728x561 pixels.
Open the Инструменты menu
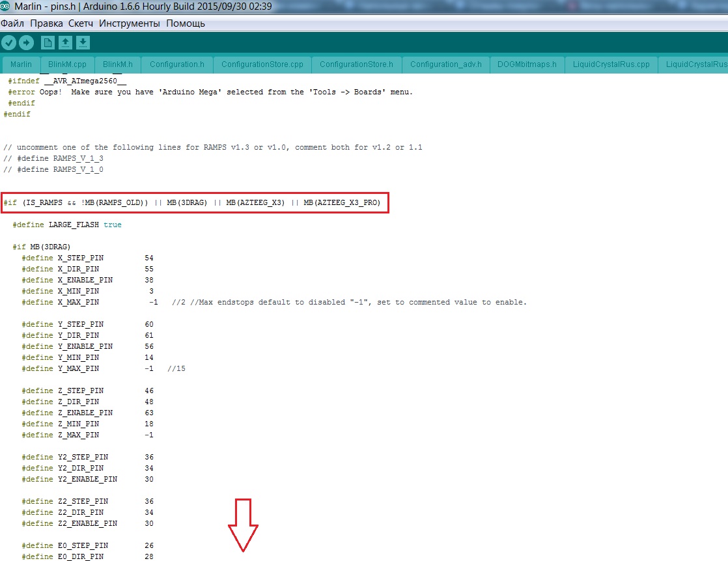pyautogui.click(x=129, y=23)
